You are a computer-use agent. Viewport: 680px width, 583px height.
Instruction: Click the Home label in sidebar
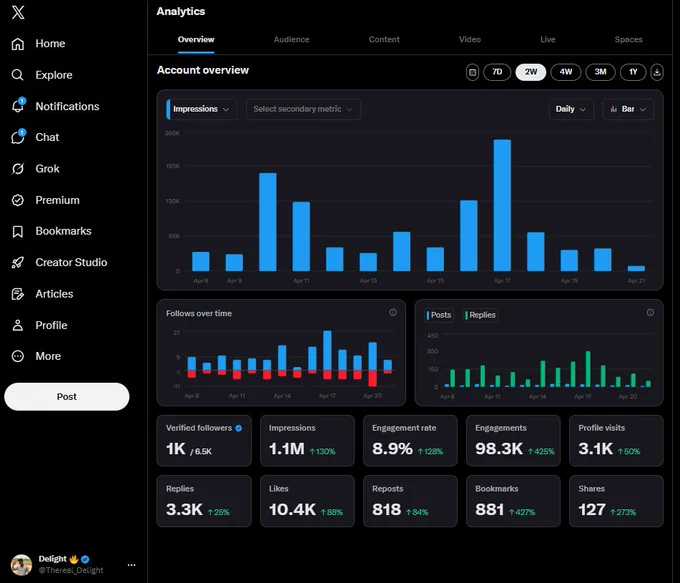[50, 44]
